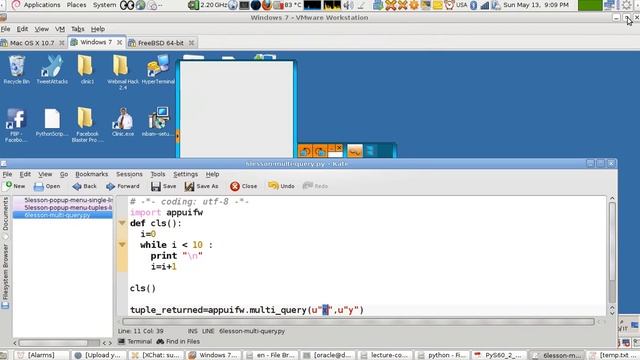This screenshot has height=360, width=640.
Task: Click the Bluetooth icon in top panel
Action: pyautogui.click(x=473, y=5)
